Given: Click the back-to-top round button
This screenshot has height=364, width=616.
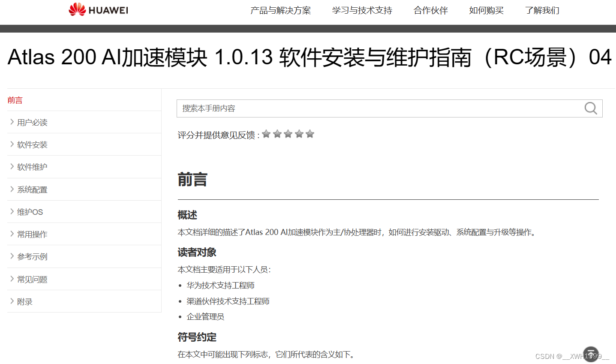Looking at the screenshot, I should pyautogui.click(x=591, y=354).
